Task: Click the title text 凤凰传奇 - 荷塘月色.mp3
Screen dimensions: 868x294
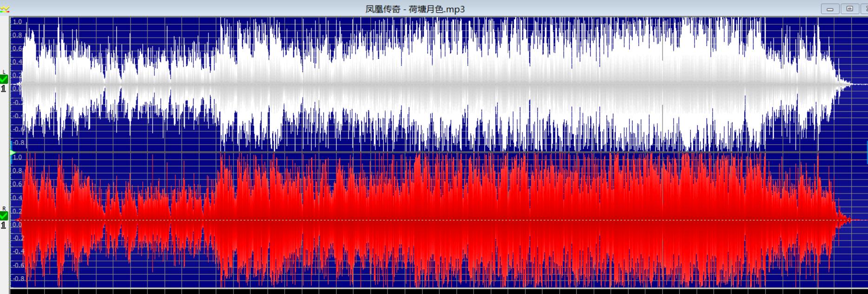Action: [x=415, y=9]
